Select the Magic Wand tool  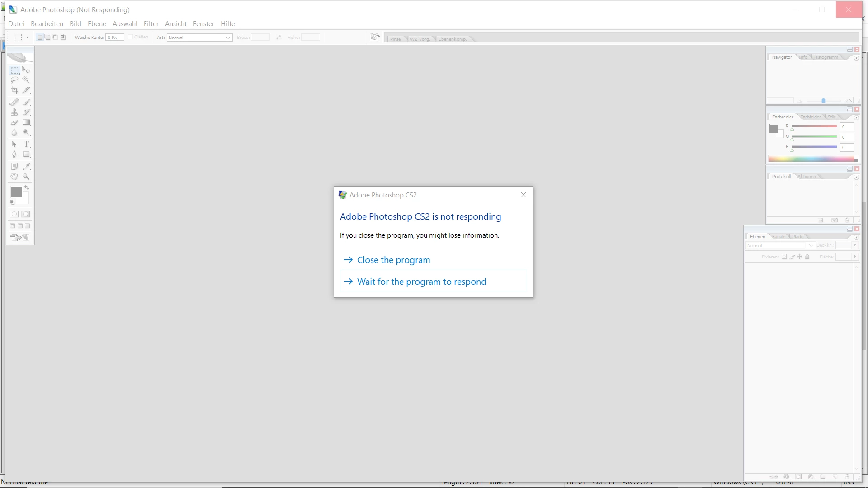coord(26,80)
